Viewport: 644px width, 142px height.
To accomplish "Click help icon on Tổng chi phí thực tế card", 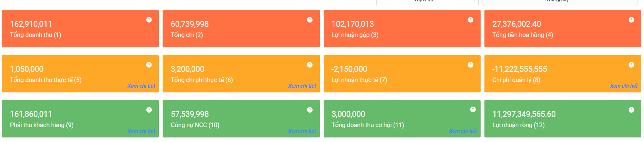I will point(310,65).
